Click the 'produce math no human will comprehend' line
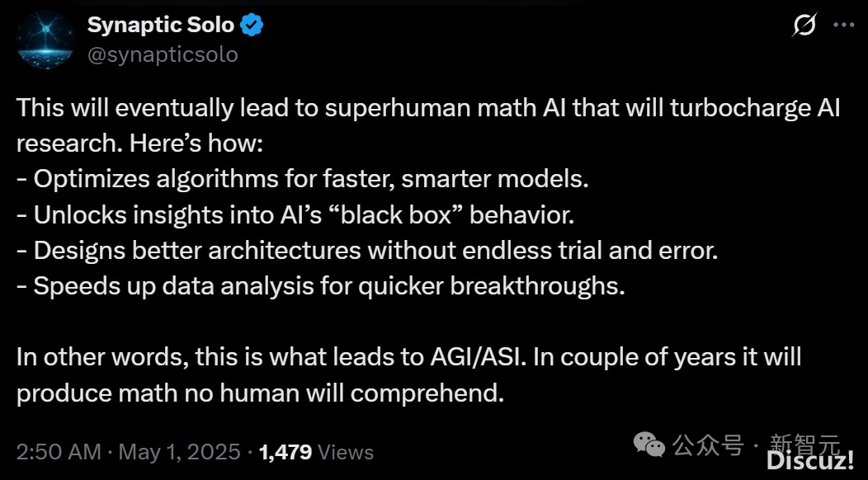 (260, 393)
